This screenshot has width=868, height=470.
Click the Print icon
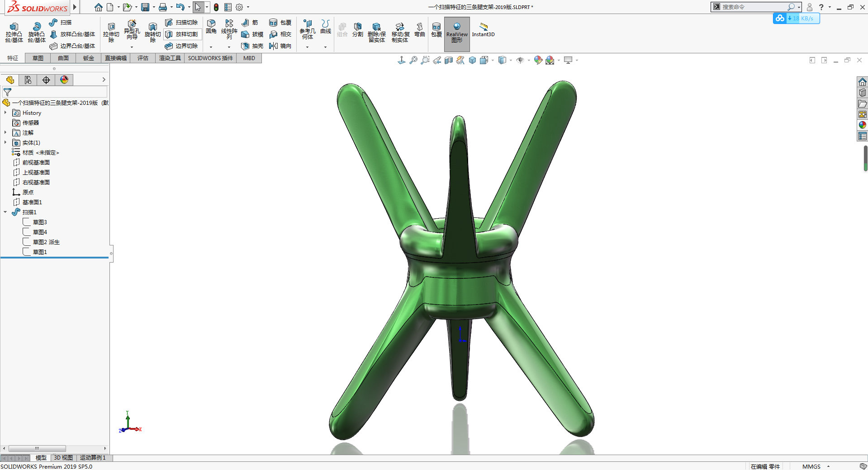coord(163,7)
